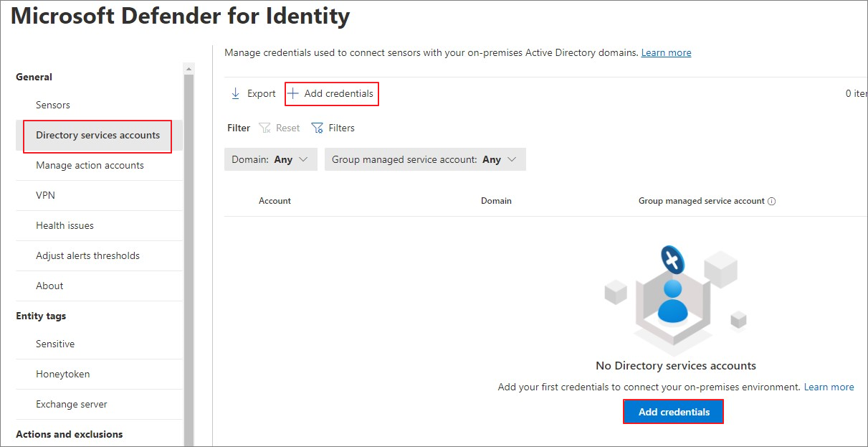
Task: Click the Filters label
Action: 341,128
